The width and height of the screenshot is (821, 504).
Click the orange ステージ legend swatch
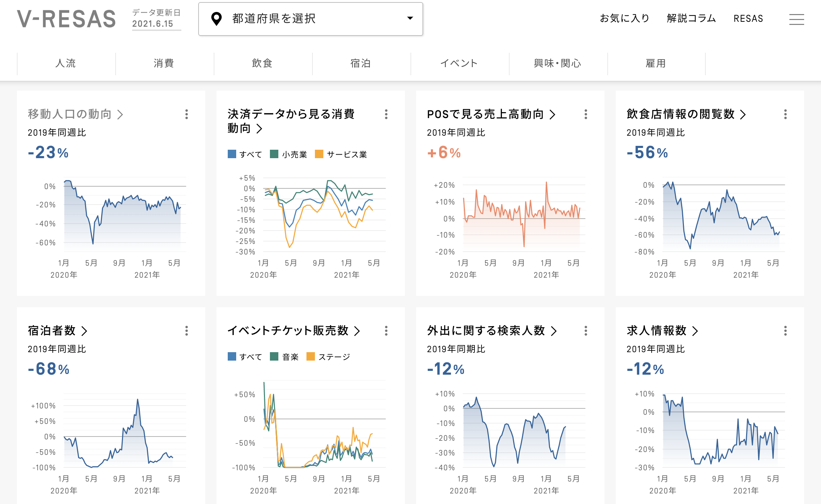[311, 357]
